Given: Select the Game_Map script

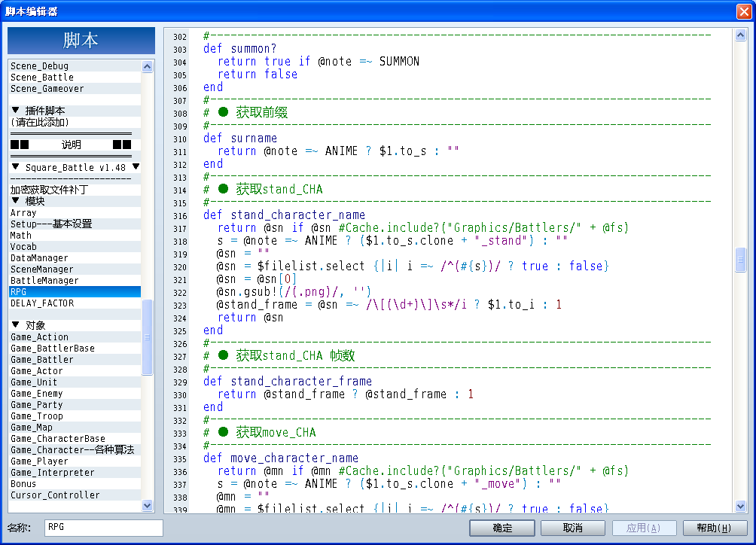Looking at the screenshot, I should [x=75, y=428].
